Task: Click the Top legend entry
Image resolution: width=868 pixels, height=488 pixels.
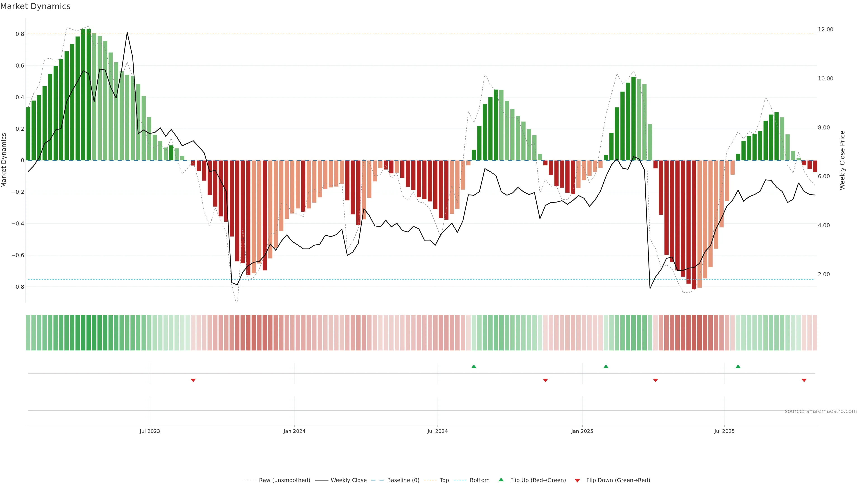Action: pyautogui.click(x=444, y=480)
